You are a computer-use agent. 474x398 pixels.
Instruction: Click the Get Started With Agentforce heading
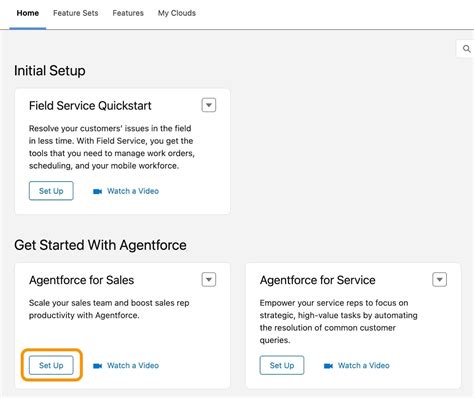point(100,245)
